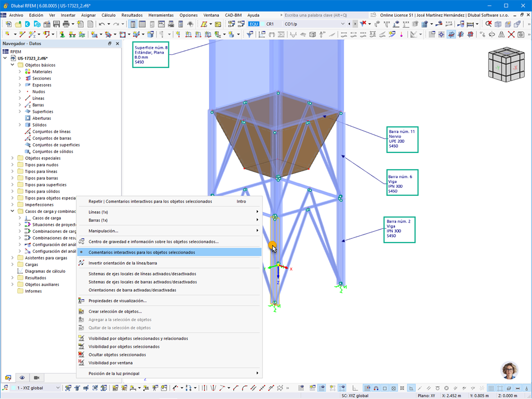Click the console window icon in toolbar
This screenshot has width=532, height=399.
click(162, 24)
